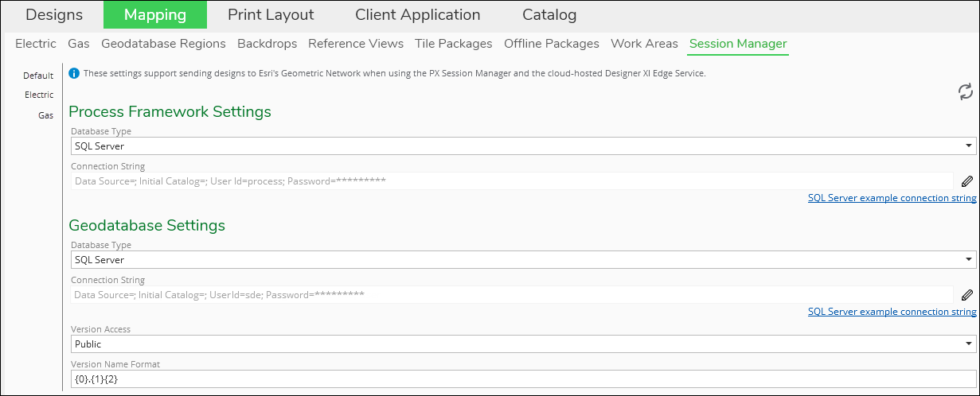980x396 pixels.
Task: Switch to the Designs tab
Action: 54,15
